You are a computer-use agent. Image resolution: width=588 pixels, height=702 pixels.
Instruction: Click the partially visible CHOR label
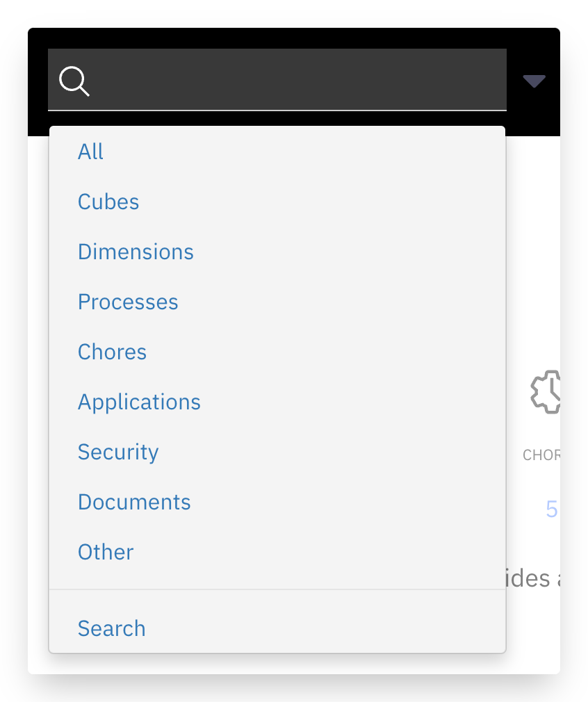point(541,455)
